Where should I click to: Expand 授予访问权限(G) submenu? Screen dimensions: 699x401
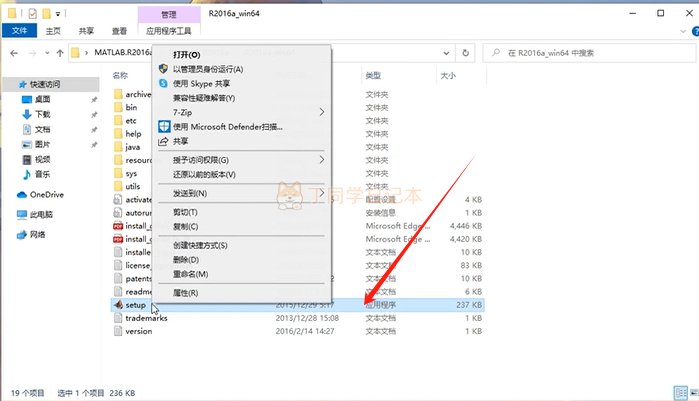[x=241, y=160]
